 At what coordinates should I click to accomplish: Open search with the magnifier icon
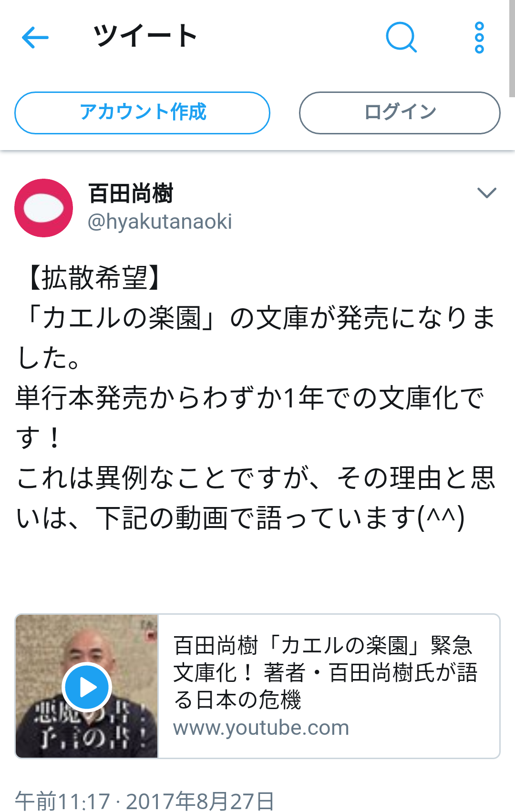402,37
